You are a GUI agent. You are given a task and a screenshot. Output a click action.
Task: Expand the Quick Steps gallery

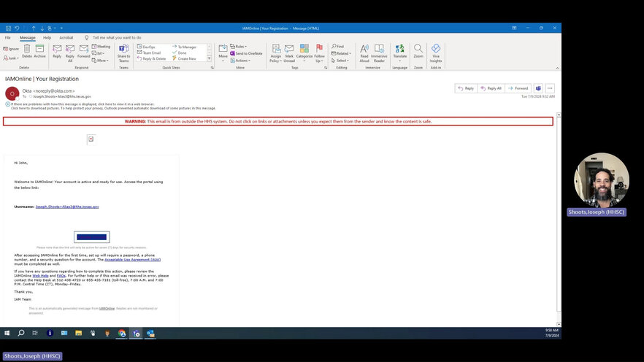pos(209,58)
